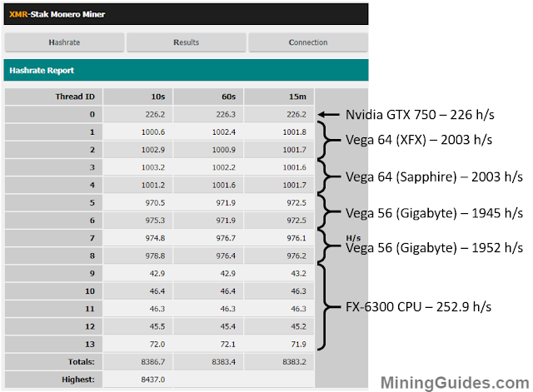This screenshot has height=392, width=533.
Task: Select thread 1 60s value 1002.4
Action: click(x=224, y=132)
